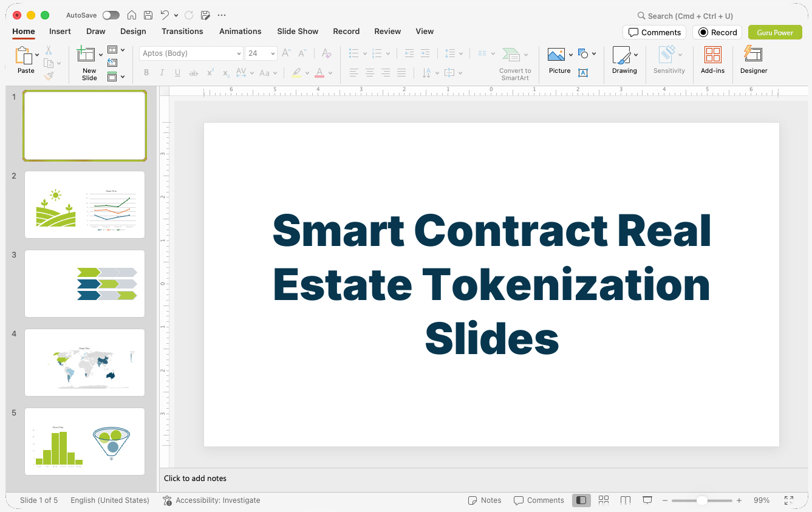Click Clear Formatting eraser icon
The image size is (812, 512).
[x=326, y=53]
